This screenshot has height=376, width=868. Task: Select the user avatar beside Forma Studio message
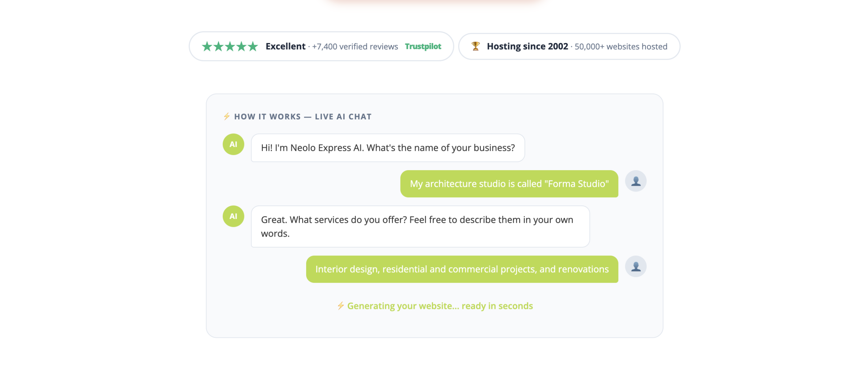(636, 180)
